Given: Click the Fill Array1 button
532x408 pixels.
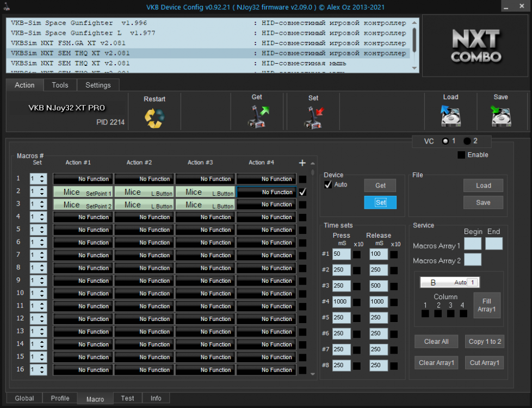Looking at the screenshot, I should (x=486, y=305).
